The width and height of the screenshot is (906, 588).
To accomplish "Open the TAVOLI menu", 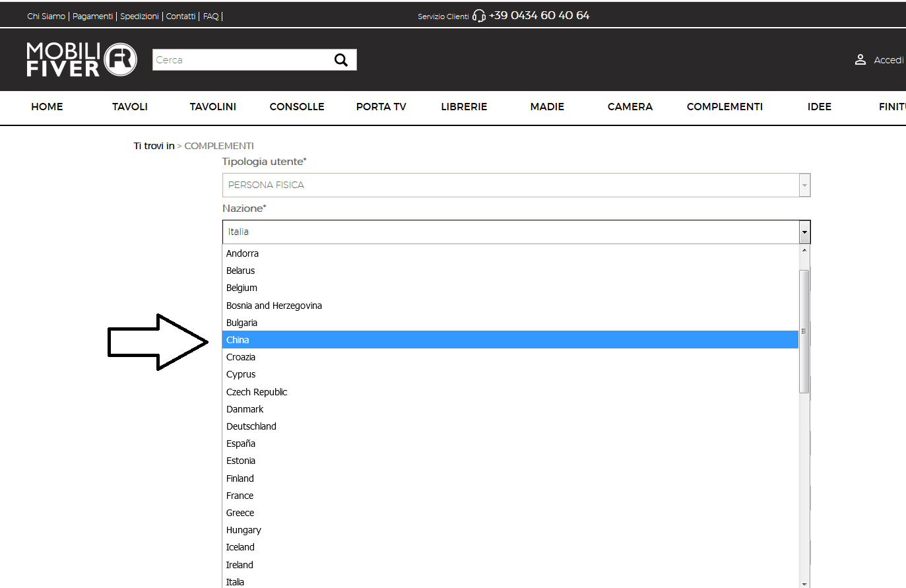I will (130, 107).
